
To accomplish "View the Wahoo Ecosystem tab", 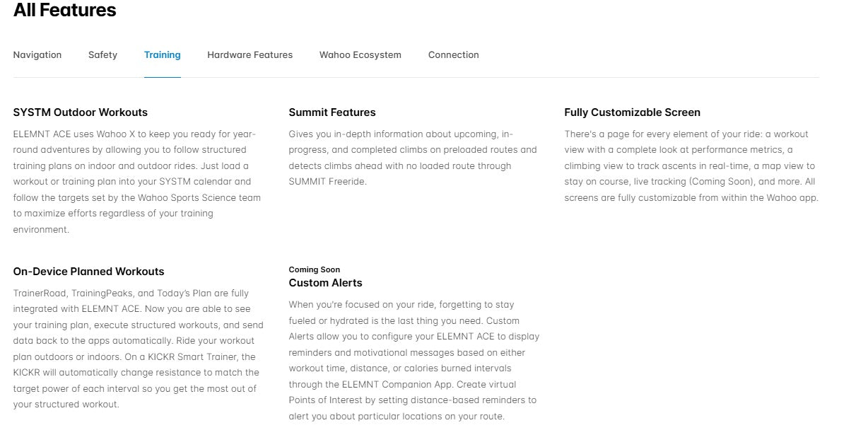I will click(x=360, y=55).
